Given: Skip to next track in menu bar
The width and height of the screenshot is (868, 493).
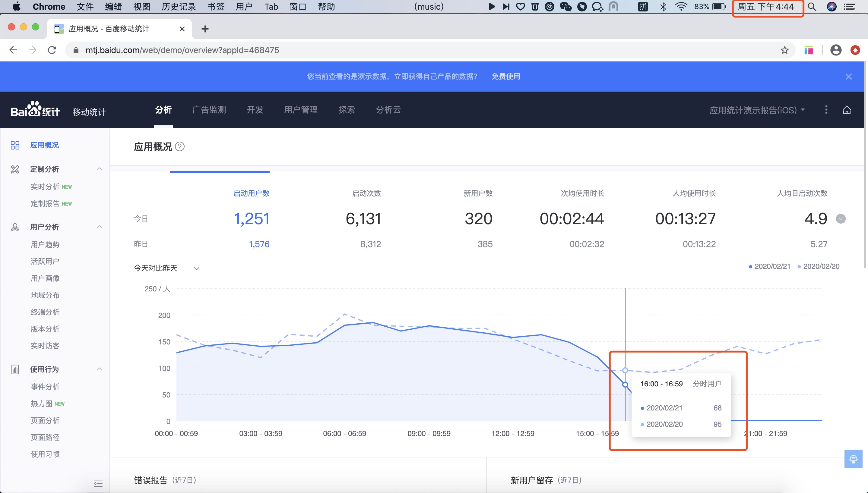Looking at the screenshot, I should tap(506, 6).
